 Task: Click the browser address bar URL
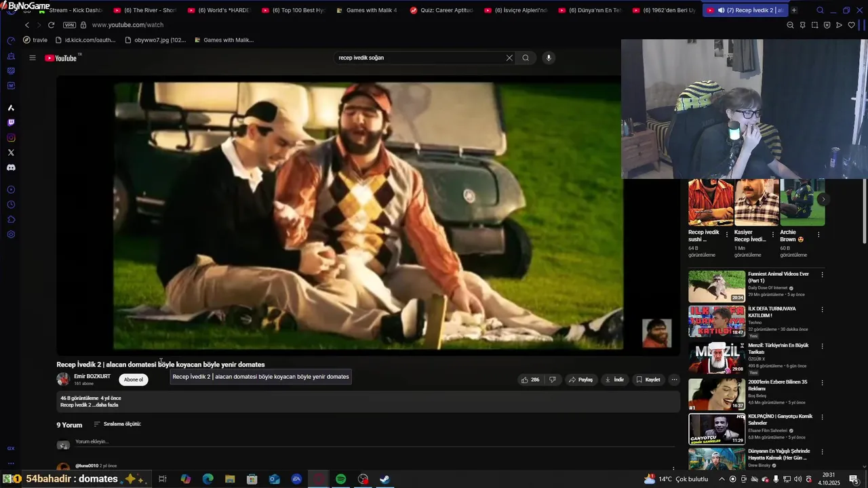pos(127,25)
